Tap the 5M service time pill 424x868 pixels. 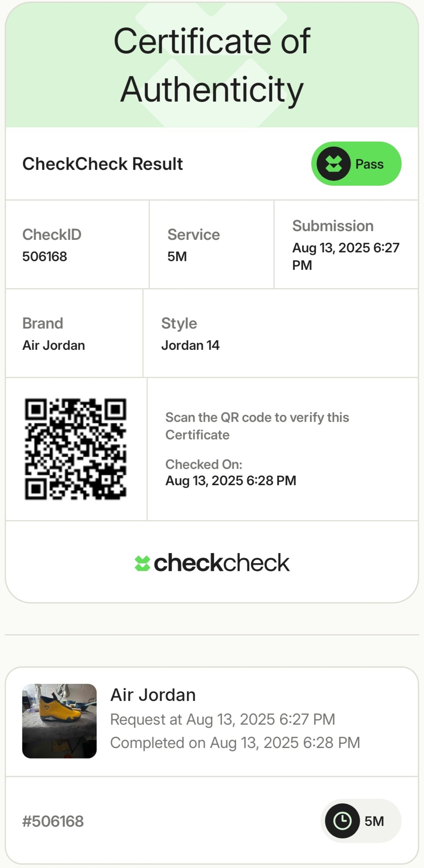(361, 821)
